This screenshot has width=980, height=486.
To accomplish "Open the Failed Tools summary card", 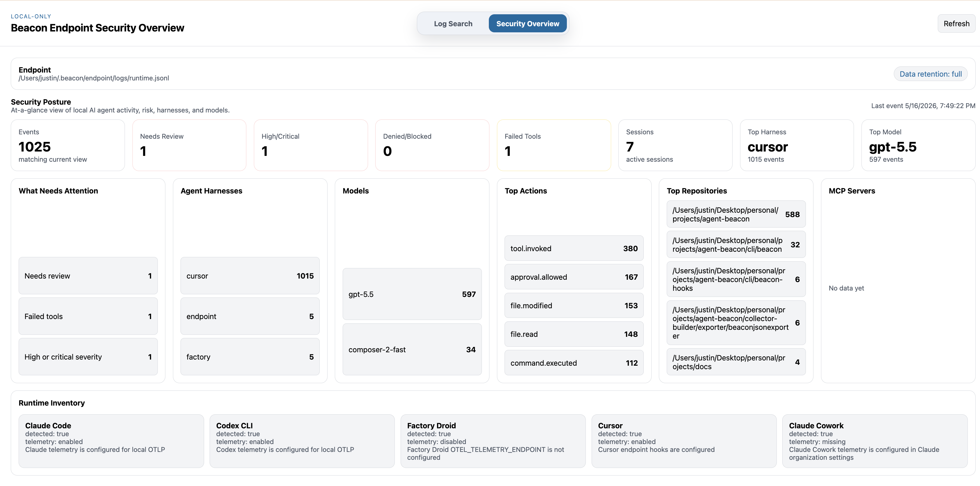I will coord(553,145).
